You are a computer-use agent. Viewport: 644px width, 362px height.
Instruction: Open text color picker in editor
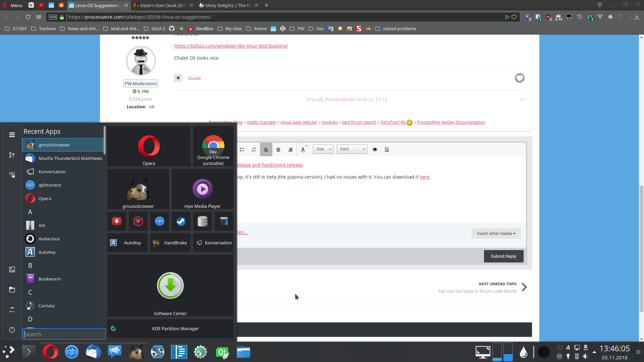[304, 149]
